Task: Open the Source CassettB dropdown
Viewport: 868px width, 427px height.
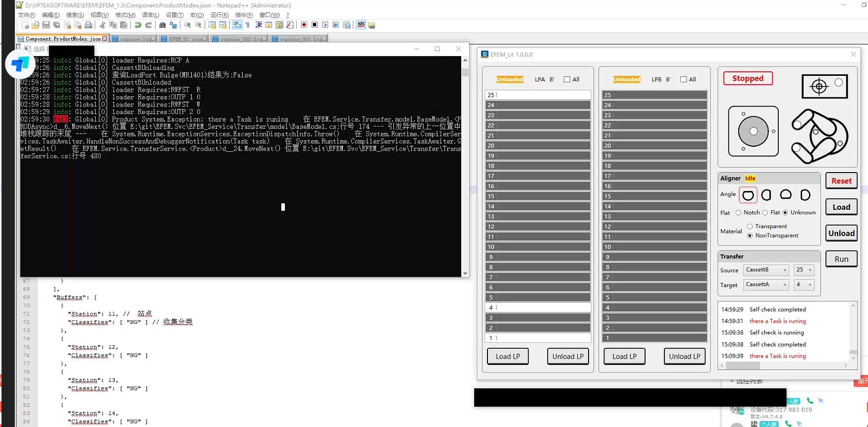Action: pos(766,270)
